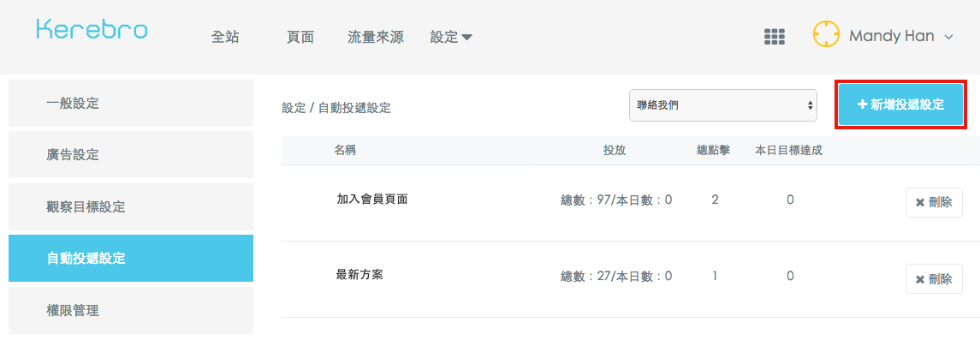Open 流量來源 in top navigation
The height and width of the screenshot is (340, 980).
[x=376, y=38]
